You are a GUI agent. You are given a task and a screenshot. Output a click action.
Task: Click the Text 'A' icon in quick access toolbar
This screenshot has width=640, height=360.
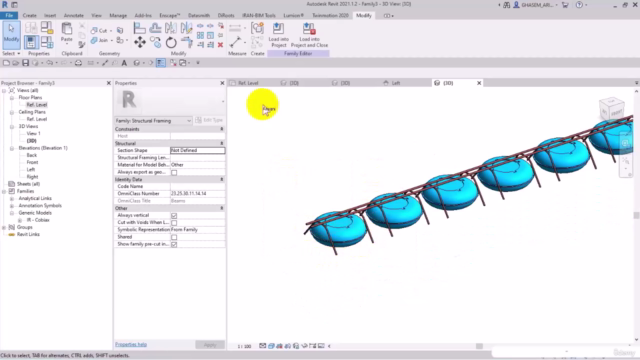(x=124, y=63)
